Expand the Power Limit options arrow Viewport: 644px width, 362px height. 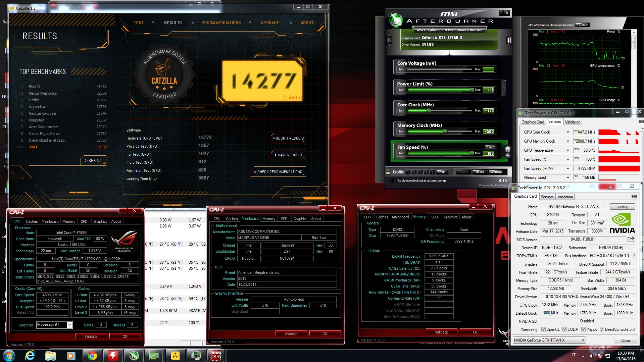tap(503, 89)
